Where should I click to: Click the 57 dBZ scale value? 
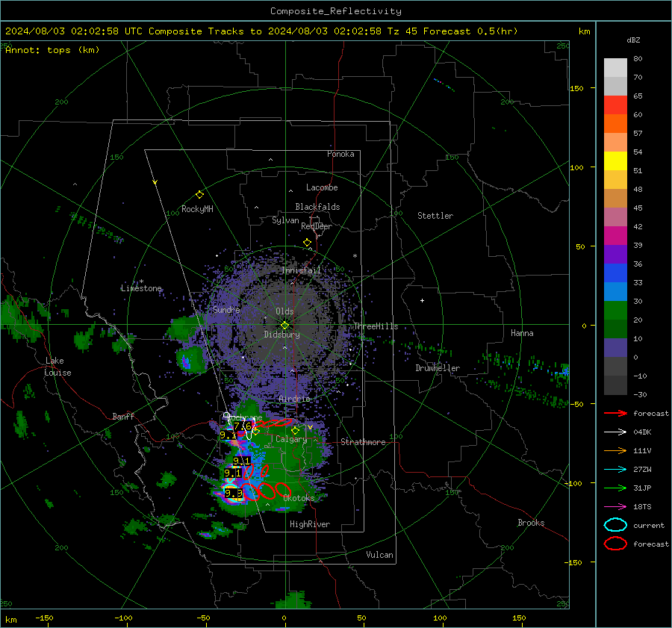pos(638,134)
